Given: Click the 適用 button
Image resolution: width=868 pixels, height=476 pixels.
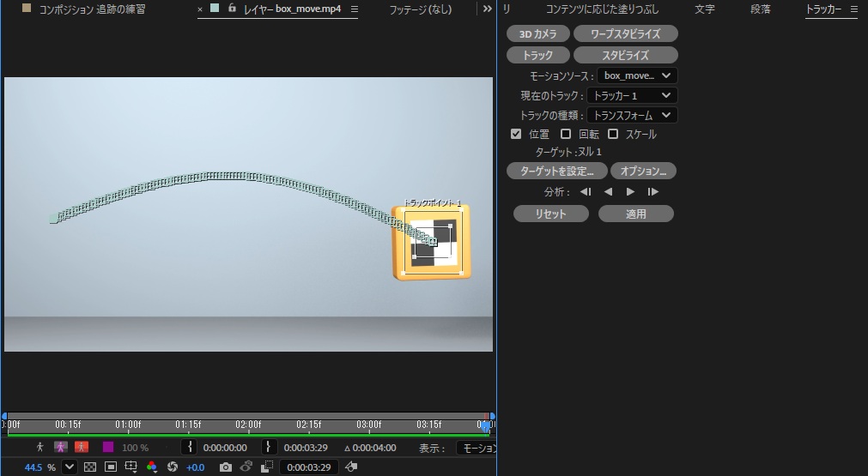Looking at the screenshot, I should click(636, 214).
